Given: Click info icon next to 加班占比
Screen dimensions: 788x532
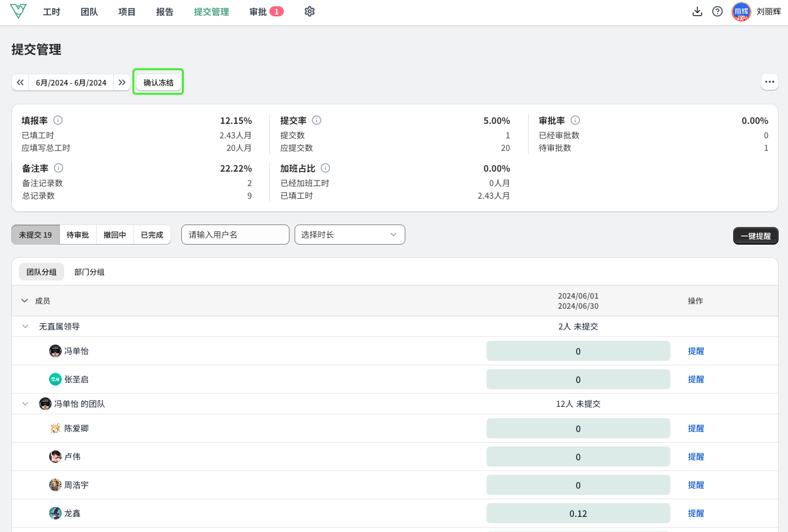Looking at the screenshot, I should pos(325,168).
